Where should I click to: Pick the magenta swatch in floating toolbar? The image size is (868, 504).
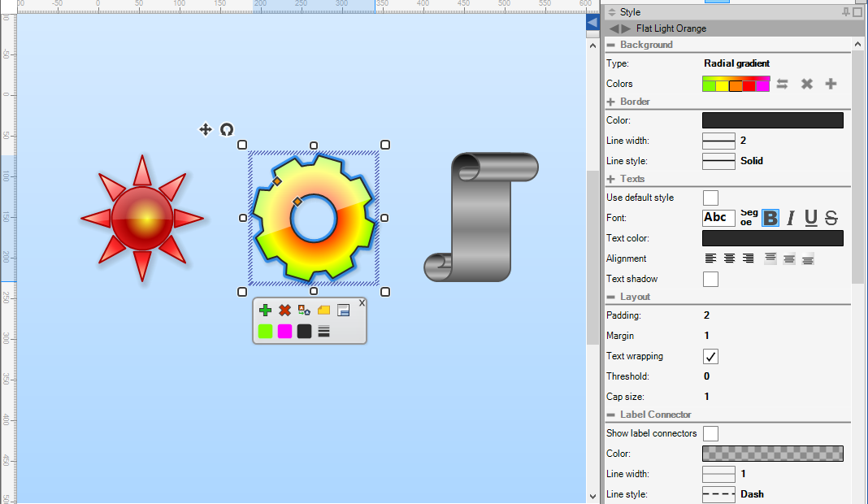click(284, 331)
